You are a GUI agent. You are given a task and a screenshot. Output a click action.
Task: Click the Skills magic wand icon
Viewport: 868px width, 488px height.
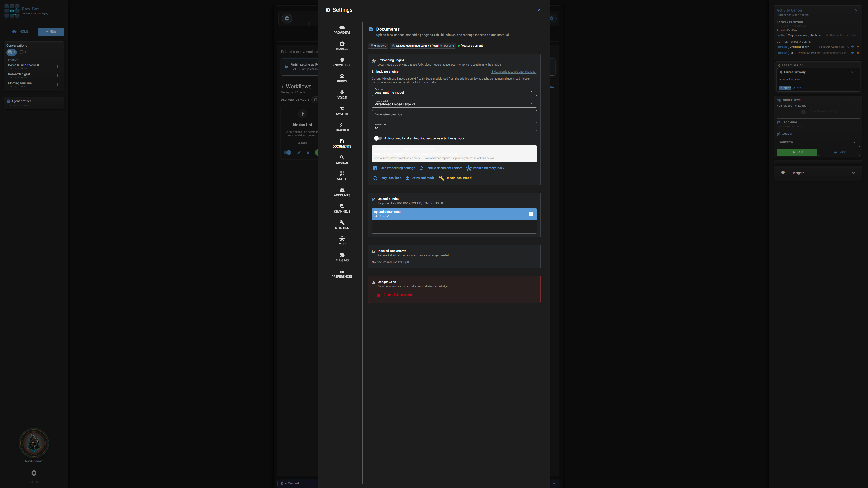[x=342, y=174]
